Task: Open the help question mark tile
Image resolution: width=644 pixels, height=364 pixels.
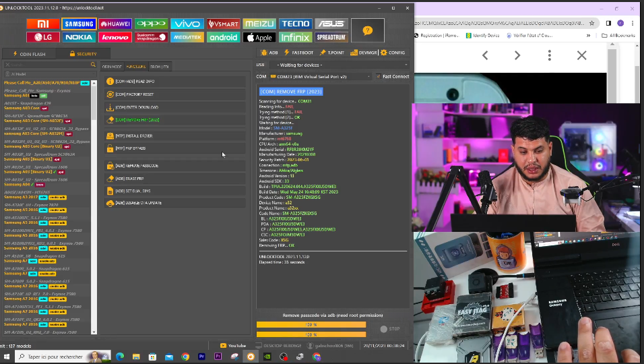Action: [x=368, y=30]
